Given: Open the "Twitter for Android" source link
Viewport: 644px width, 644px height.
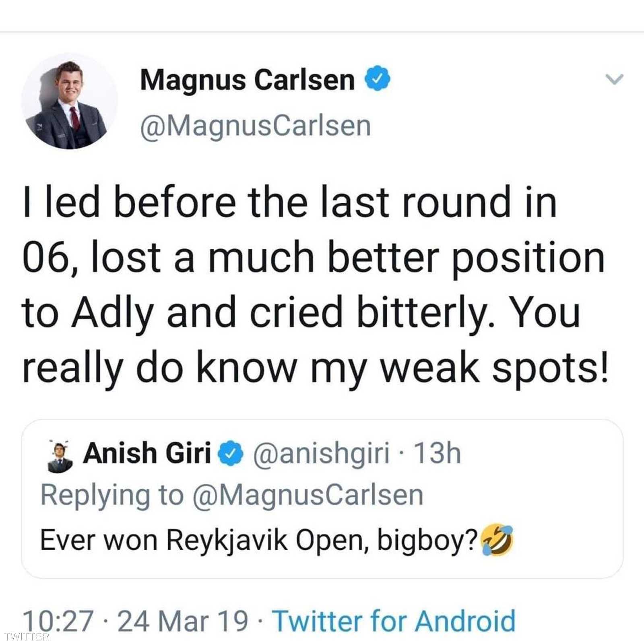Looking at the screenshot, I should tap(394, 620).
